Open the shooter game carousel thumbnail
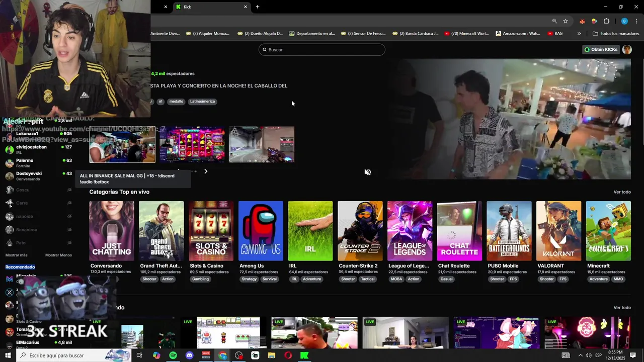Viewport: 644px width, 362px height. click(262, 144)
